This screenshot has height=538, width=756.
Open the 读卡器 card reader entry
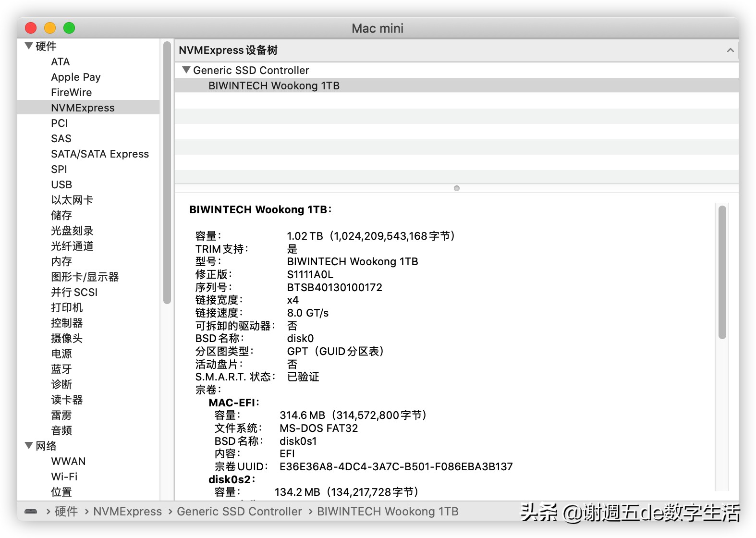click(x=67, y=400)
